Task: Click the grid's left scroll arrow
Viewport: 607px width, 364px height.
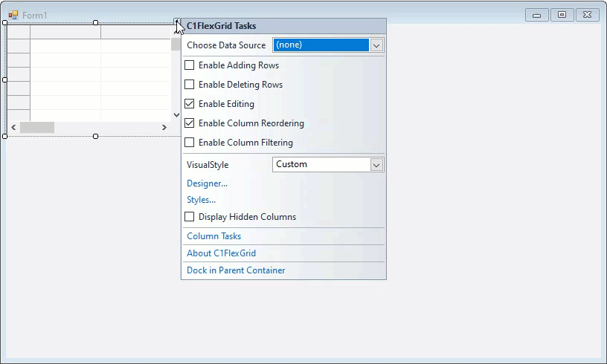Action: pos(13,128)
